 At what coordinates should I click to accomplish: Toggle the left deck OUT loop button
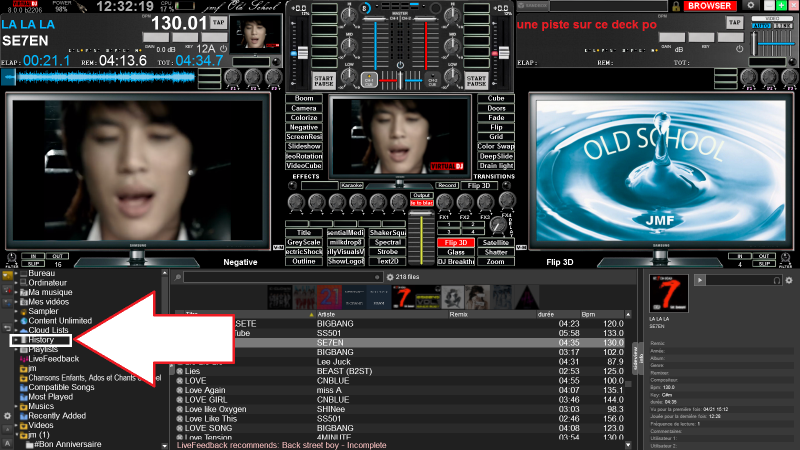click(x=57, y=256)
